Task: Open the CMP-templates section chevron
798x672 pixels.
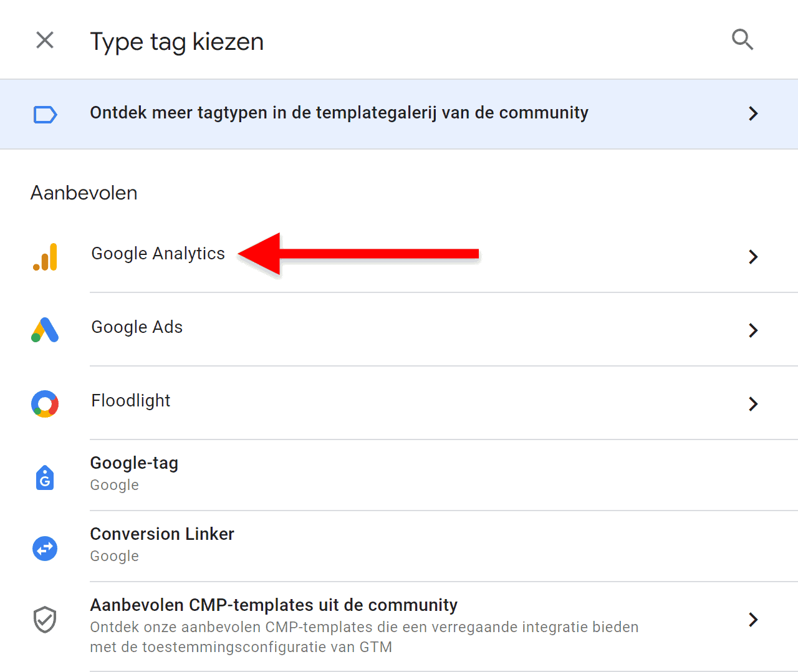Action: (x=754, y=619)
